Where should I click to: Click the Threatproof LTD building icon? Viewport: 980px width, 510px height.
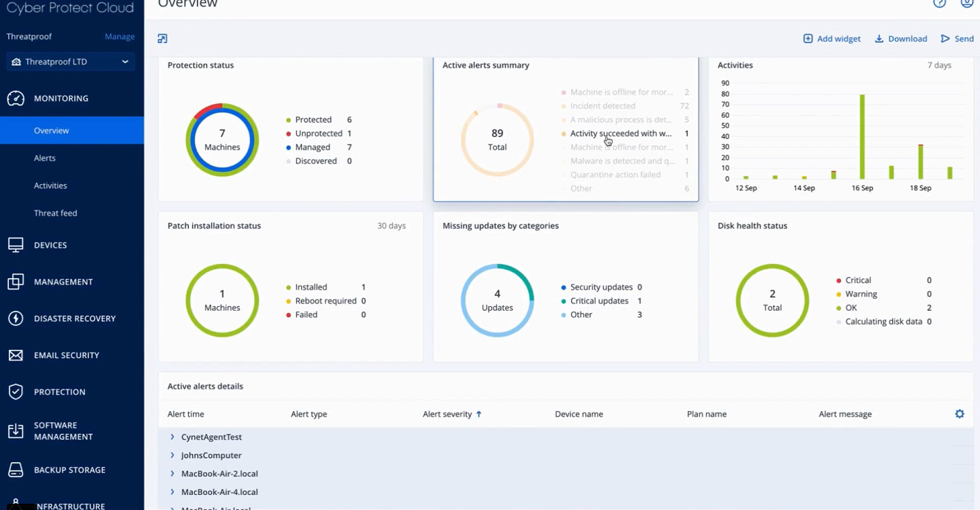point(16,61)
